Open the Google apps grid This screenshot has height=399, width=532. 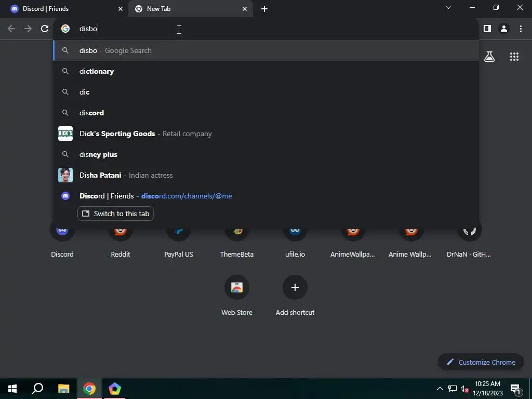click(514, 57)
